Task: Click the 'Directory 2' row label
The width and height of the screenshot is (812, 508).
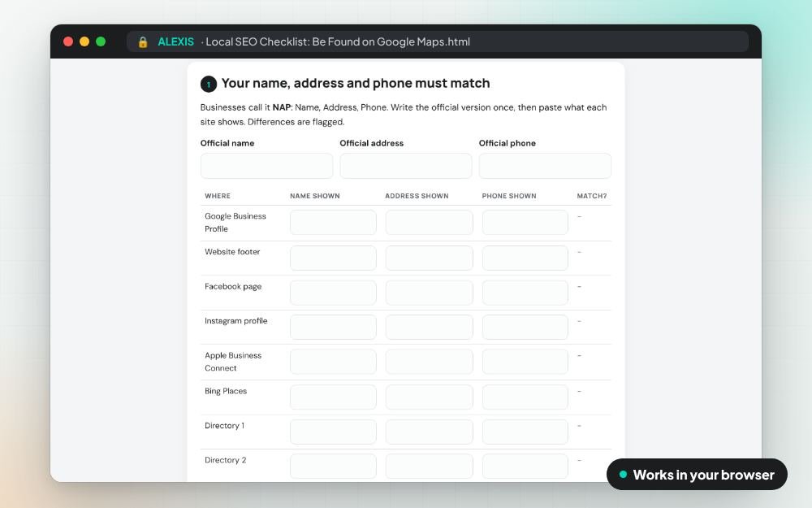Action: [x=225, y=460]
